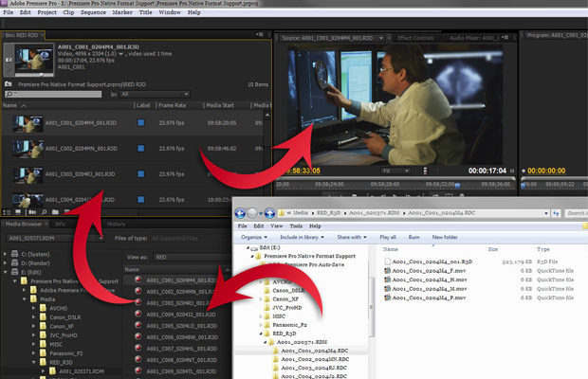Click Play all in the Explorer toolbar
The width and height of the screenshot is (588, 379).
pos(388,237)
